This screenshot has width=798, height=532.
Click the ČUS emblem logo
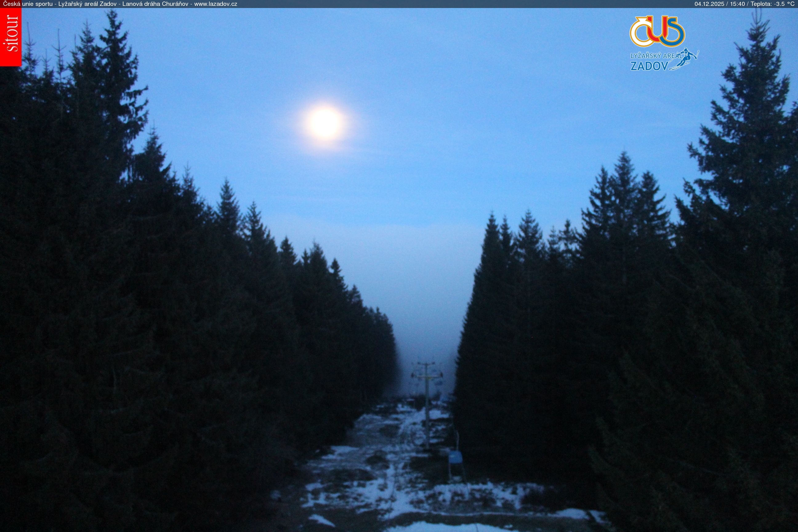(x=657, y=31)
